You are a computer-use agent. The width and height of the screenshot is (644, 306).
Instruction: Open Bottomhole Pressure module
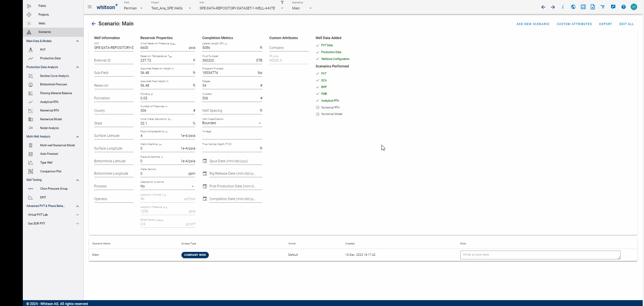[x=53, y=84]
